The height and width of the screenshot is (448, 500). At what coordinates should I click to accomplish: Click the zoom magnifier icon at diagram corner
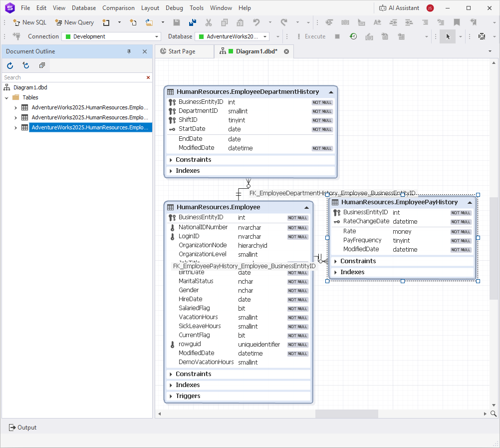click(x=494, y=414)
